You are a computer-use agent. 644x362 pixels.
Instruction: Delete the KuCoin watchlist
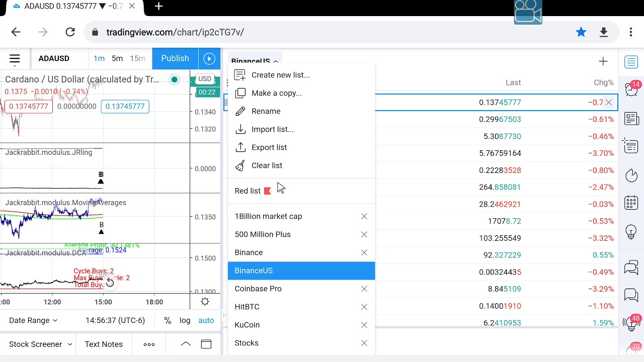coord(364,325)
